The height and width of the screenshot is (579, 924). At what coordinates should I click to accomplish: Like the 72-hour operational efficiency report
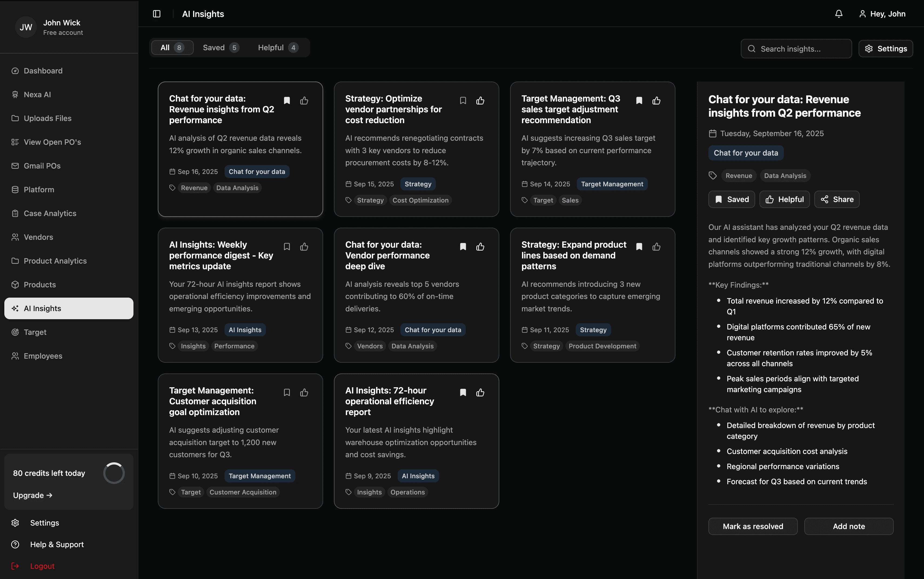click(x=480, y=392)
